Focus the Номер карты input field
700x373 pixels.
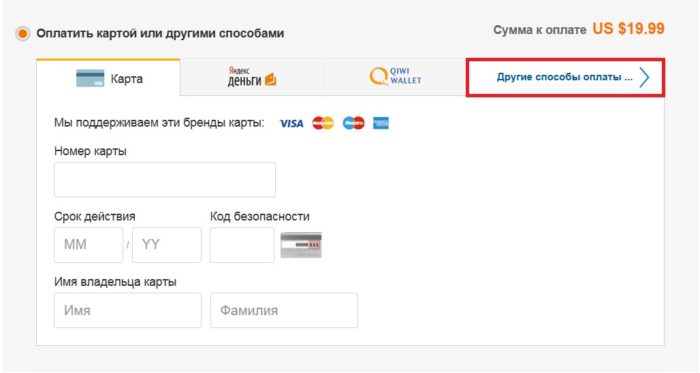[x=165, y=180]
